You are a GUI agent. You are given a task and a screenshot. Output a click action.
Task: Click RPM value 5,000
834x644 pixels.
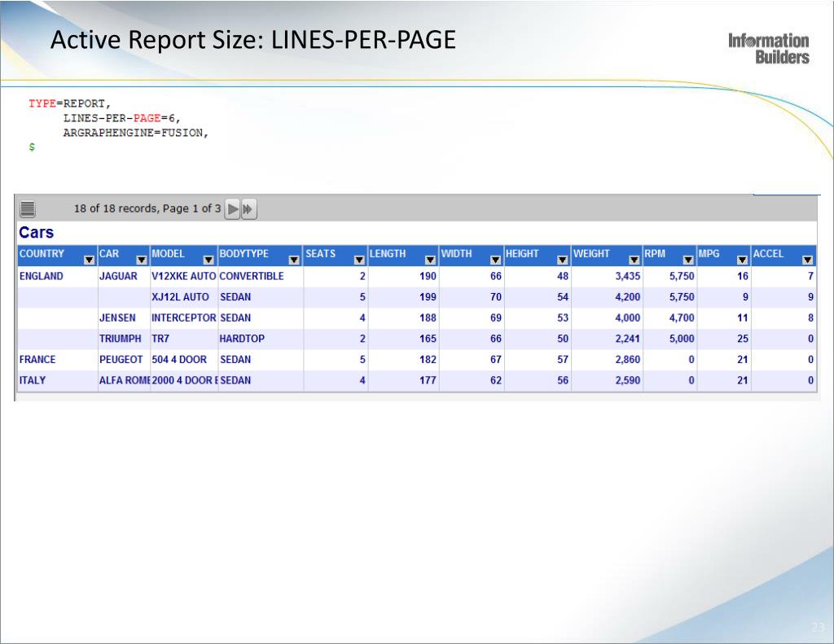(x=682, y=339)
